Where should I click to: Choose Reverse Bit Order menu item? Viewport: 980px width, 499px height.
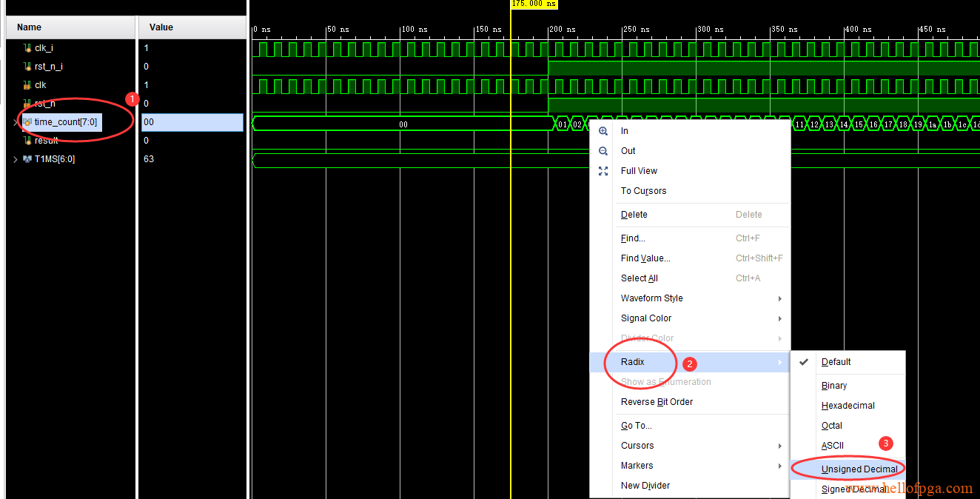click(x=657, y=402)
